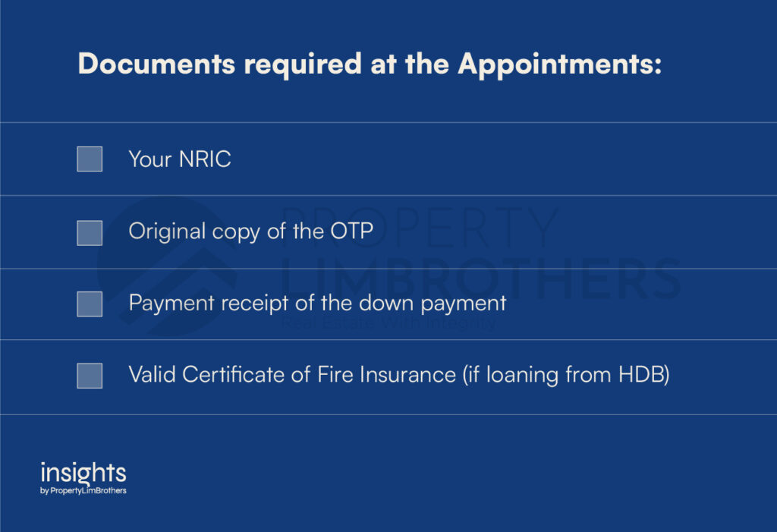Click the OTP abbreviation

(352, 231)
